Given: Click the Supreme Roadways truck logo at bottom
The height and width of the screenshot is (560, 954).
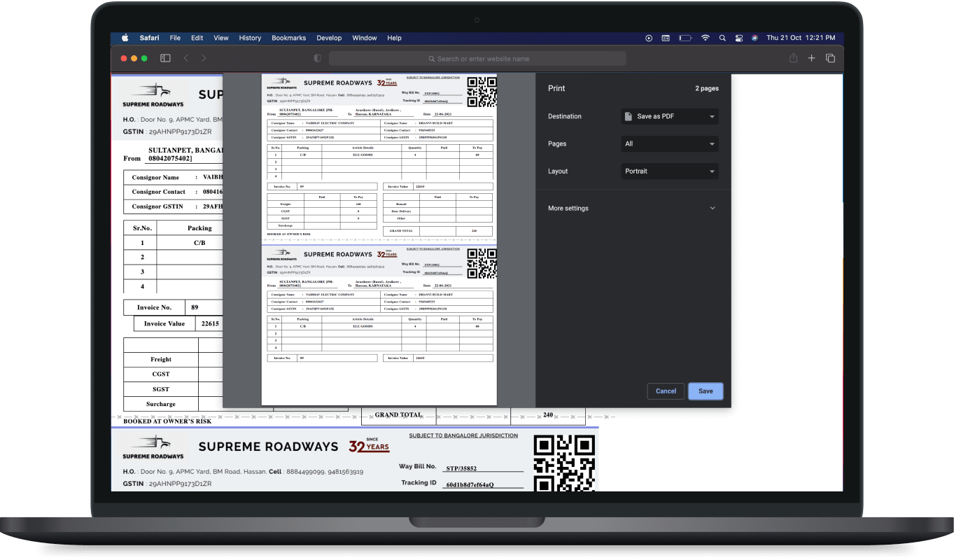Looking at the screenshot, I should (153, 447).
